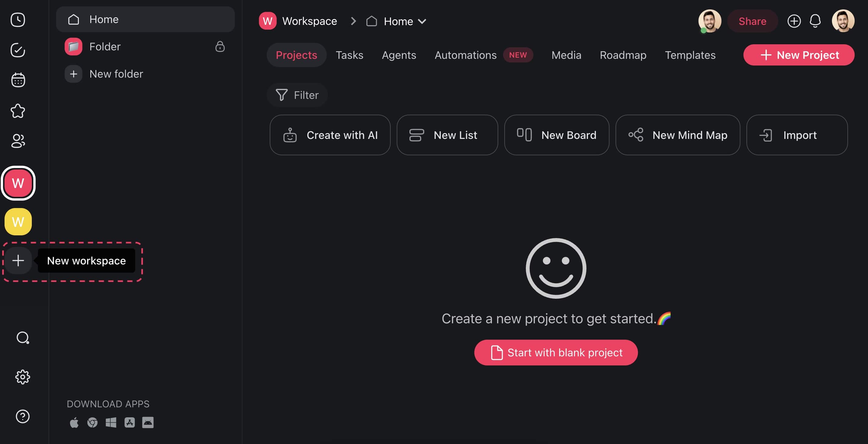Image resolution: width=868 pixels, height=444 pixels.
Task: Start with blank project
Action: click(x=556, y=352)
